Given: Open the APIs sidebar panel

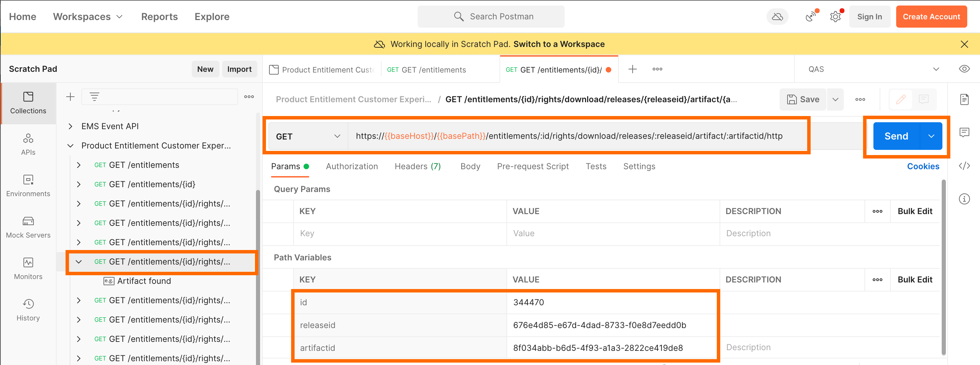Looking at the screenshot, I should tap(28, 144).
